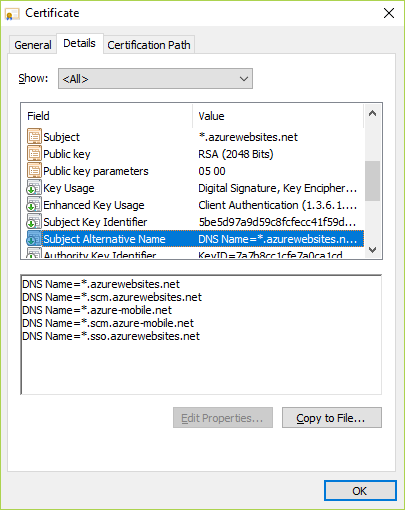Click the Digital Signature, Key Encipher value

tap(278, 188)
